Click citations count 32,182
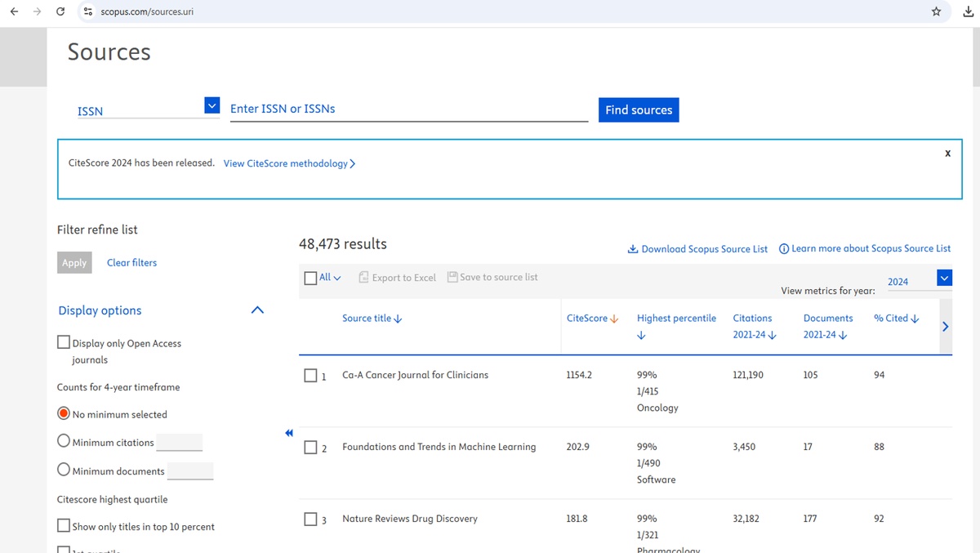 [x=746, y=519]
